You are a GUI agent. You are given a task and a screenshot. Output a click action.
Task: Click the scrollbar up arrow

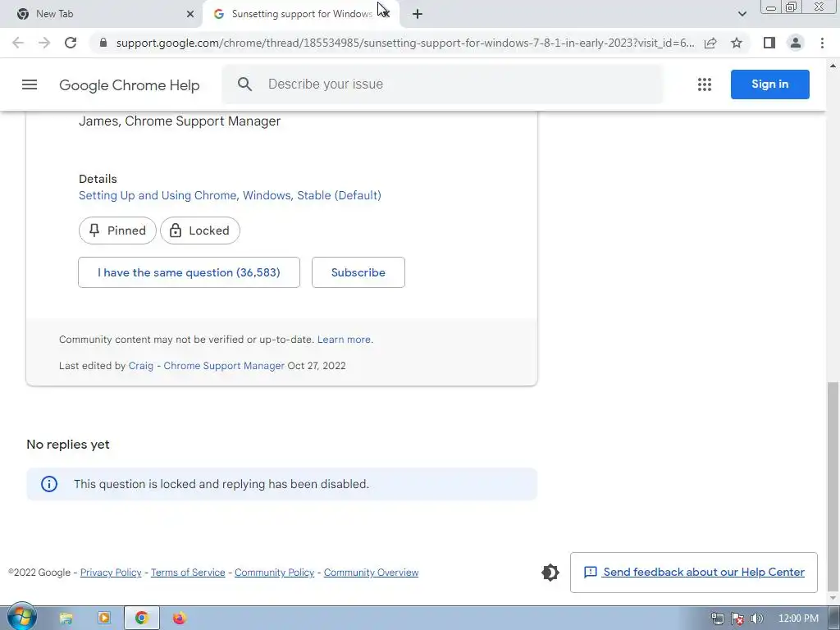(x=833, y=66)
